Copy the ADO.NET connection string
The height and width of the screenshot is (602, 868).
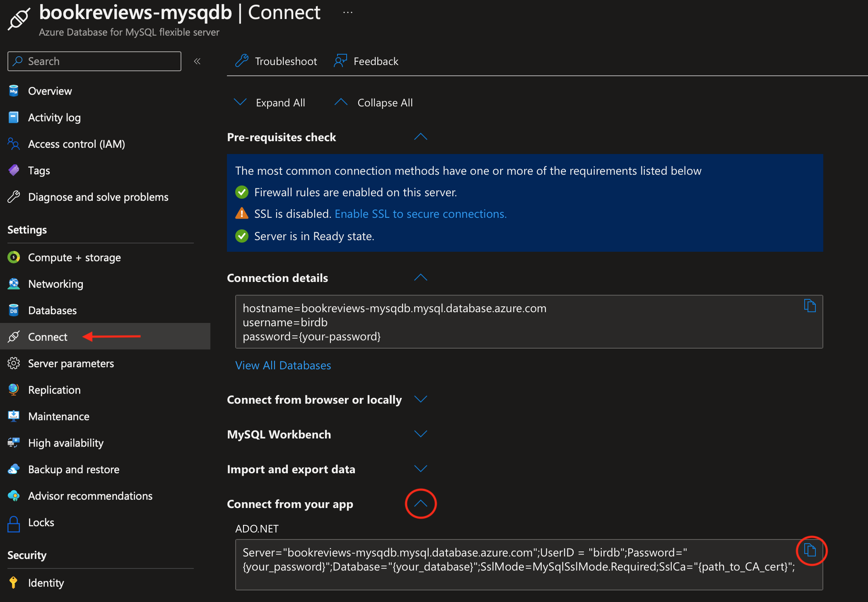(810, 550)
